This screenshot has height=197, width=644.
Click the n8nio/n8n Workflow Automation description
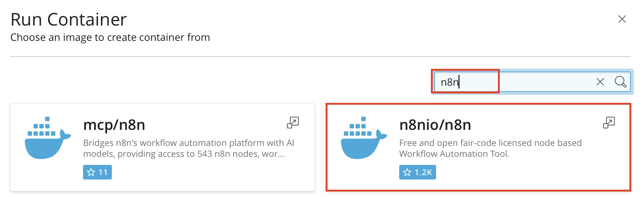pos(490,148)
